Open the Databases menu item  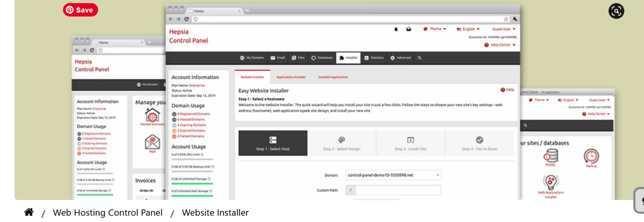point(322,57)
